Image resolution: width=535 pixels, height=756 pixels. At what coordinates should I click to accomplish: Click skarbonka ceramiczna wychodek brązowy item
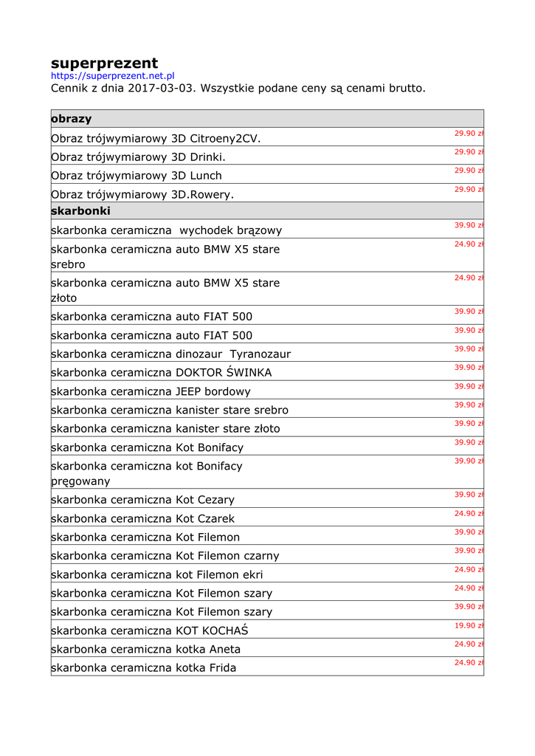coord(166,230)
